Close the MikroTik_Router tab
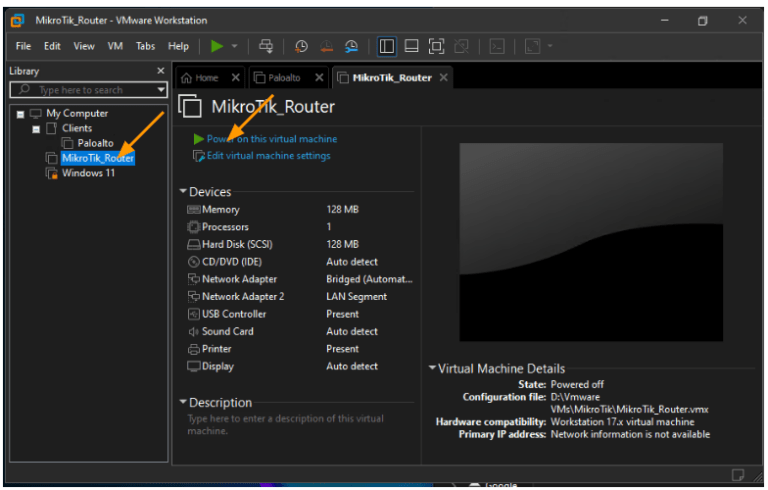The height and width of the screenshot is (490, 768). (x=444, y=77)
